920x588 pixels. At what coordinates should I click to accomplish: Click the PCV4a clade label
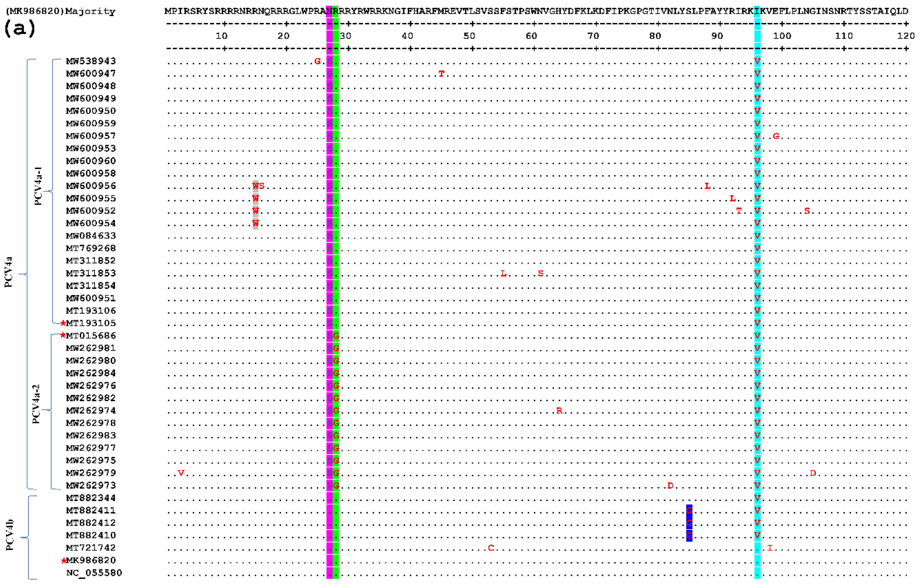click(8, 272)
